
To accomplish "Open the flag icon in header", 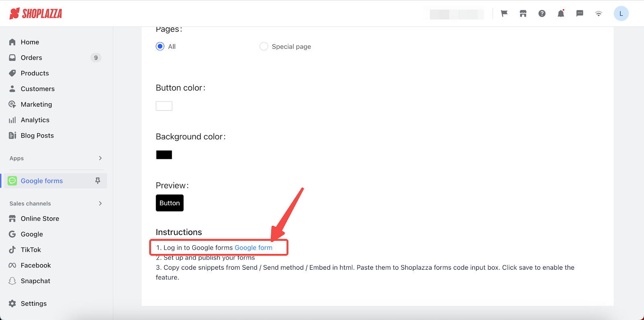I will coord(504,14).
